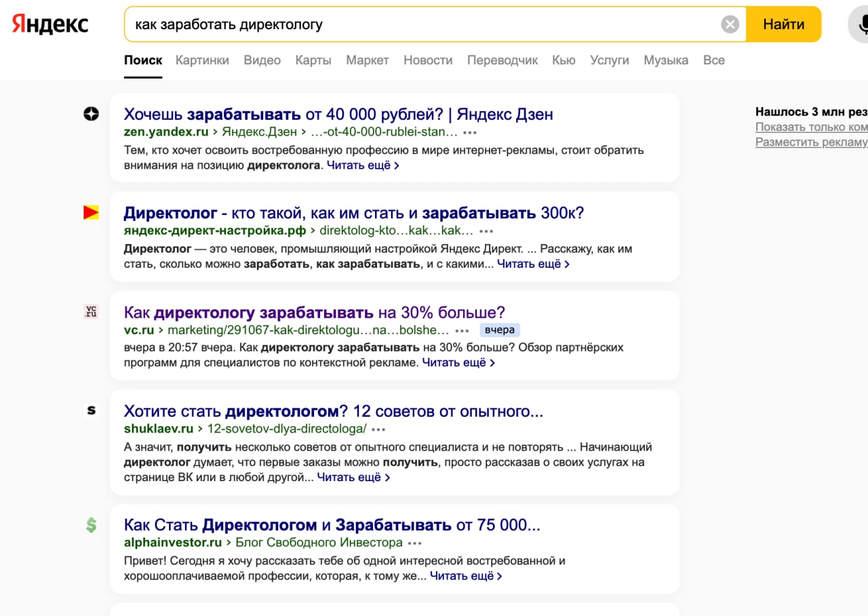Open the Музыка tab
This screenshot has height=616, width=868.
pos(666,60)
